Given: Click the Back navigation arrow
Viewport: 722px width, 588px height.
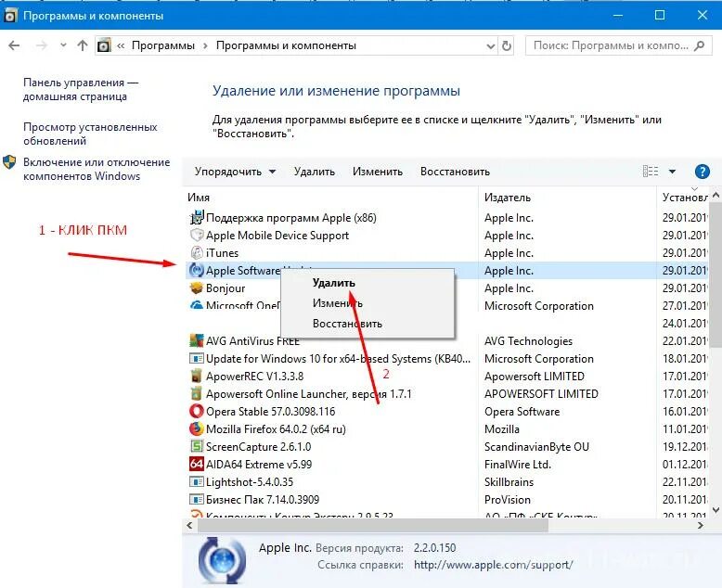Looking at the screenshot, I should (14, 45).
